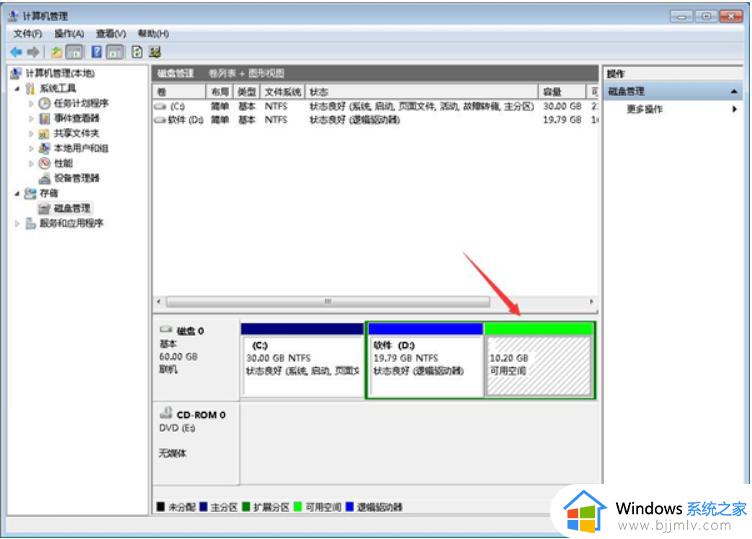Image resolution: width=752 pixels, height=539 pixels.
Task: Select the 软件 (D:) volume row in list
Action: pyautogui.click(x=376, y=119)
